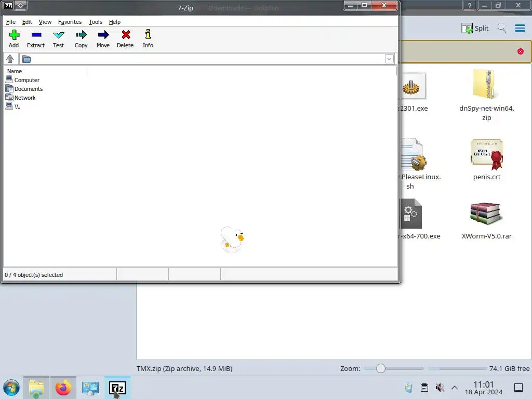Click the battery tray icon
The image size is (532, 399).
tap(408, 388)
